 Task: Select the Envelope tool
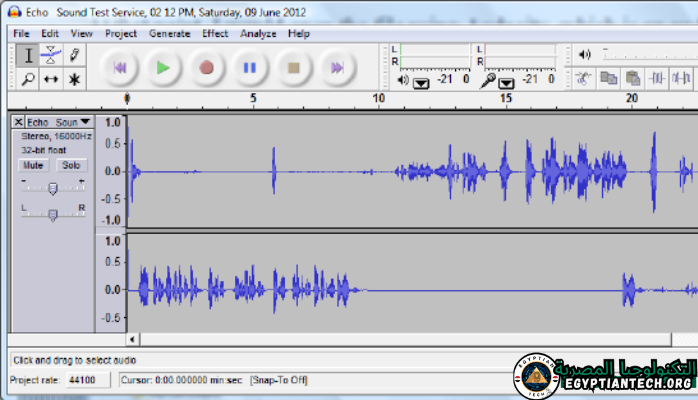(51, 56)
